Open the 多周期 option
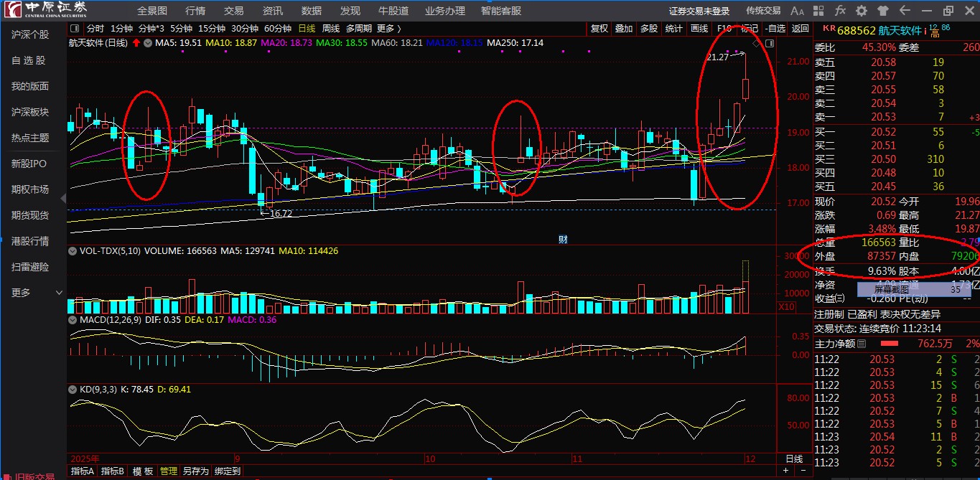 pos(358,29)
